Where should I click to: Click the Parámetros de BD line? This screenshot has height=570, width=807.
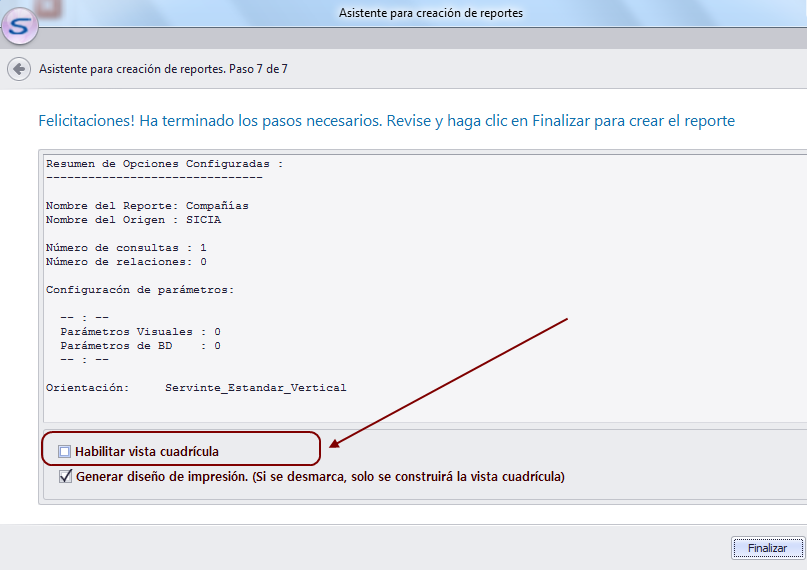pos(140,345)
